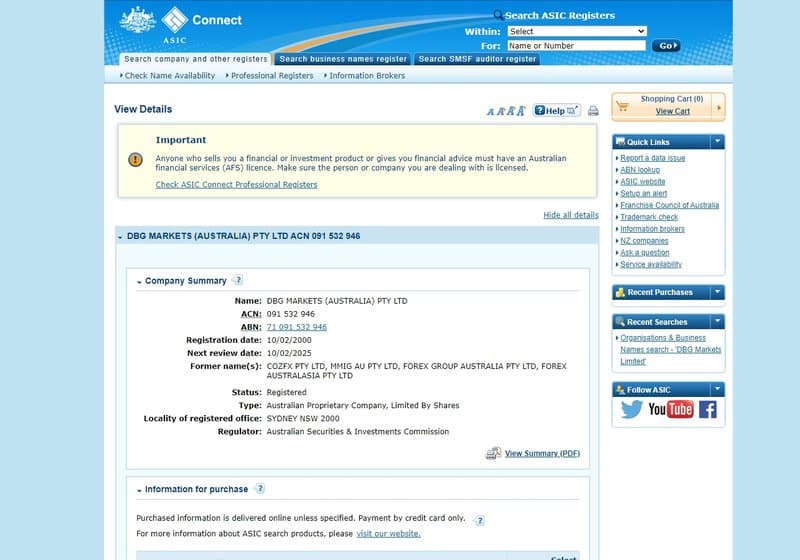Click the Shopping Cart arrow on right
Image resolution: width=800 pixels, height=560 pixels.
(718, 107)
